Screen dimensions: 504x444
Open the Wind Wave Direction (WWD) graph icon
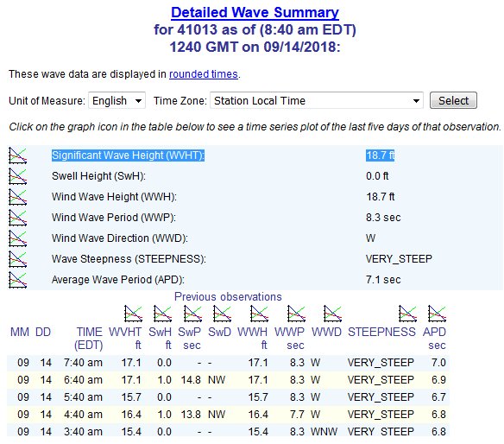click(17, 238)
